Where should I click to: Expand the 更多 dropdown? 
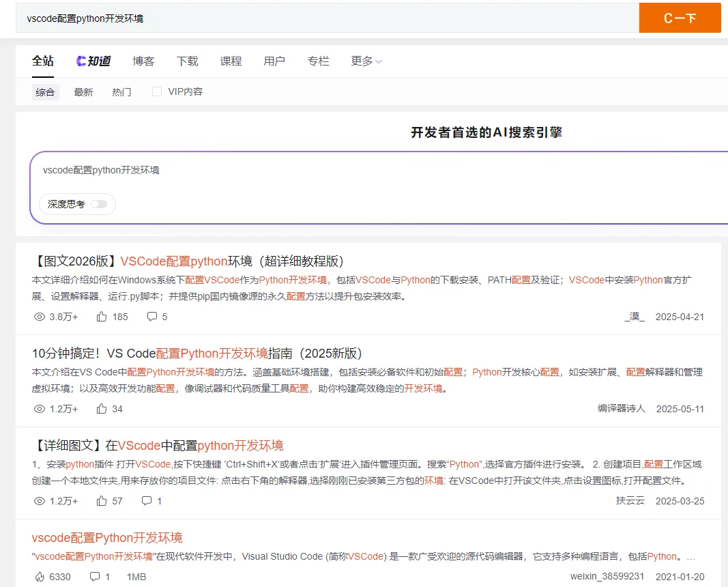click(366, 61)
